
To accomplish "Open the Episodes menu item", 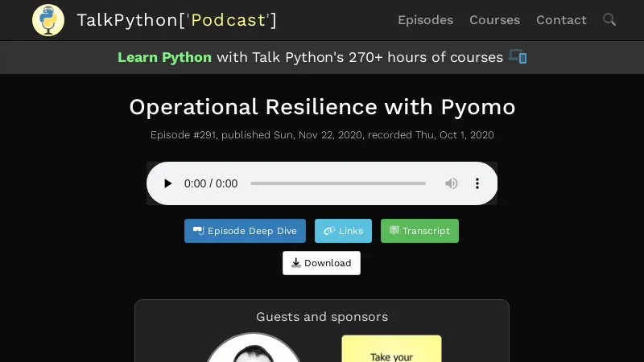I will (425, 20).
